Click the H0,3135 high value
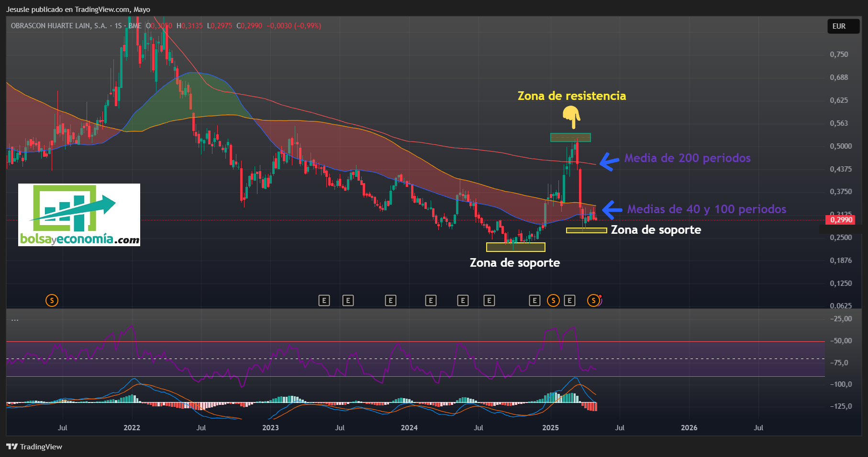This screenshot has height=457, width=868. (x=189, y=26)
